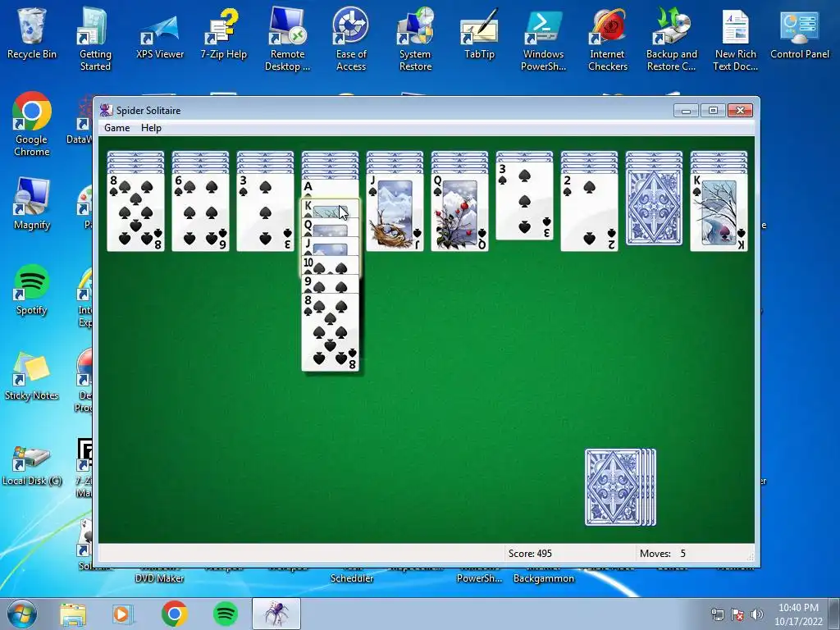Select the King of spades in last column
The width and height of the screenshot is (840, 630).
point(719,212)
